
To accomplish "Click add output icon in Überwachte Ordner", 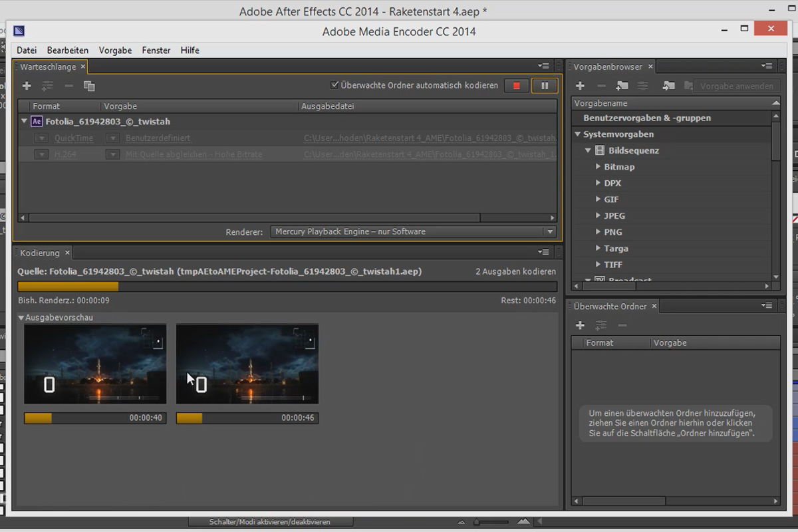I will [601, 325].
